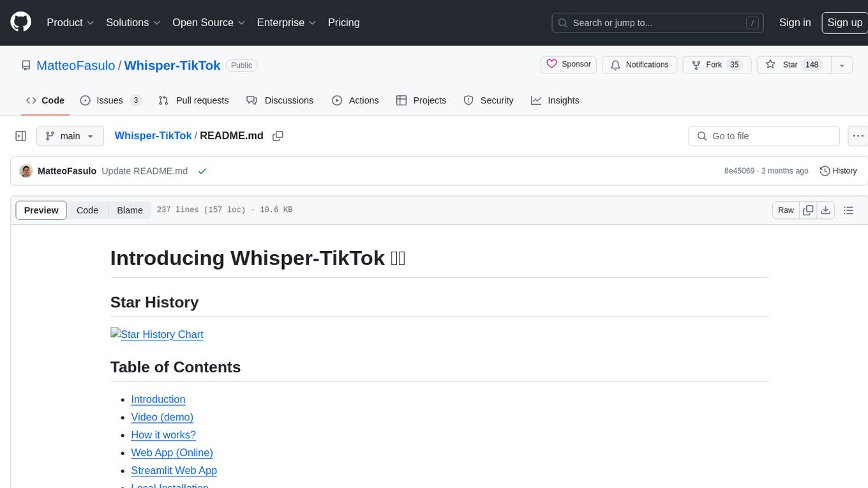Switch to the Projects tab
868x488 pixels.
[421, 100]
